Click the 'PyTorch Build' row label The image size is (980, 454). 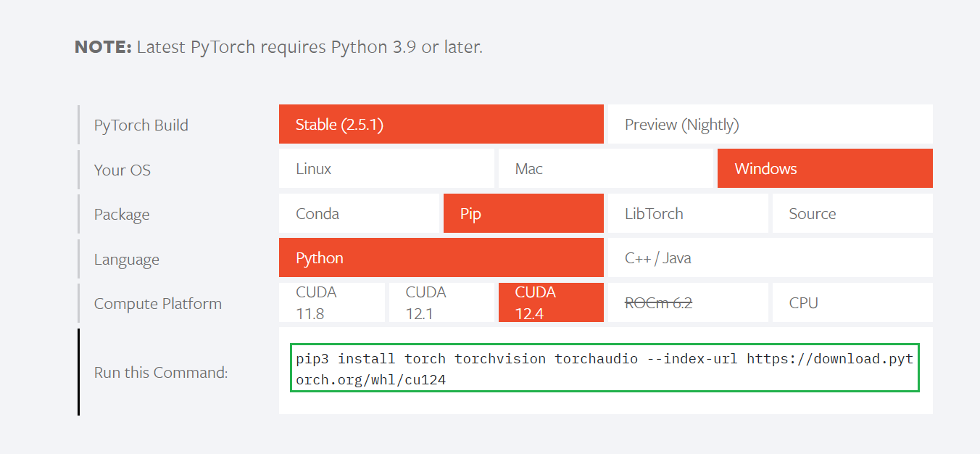coord(141,125)
